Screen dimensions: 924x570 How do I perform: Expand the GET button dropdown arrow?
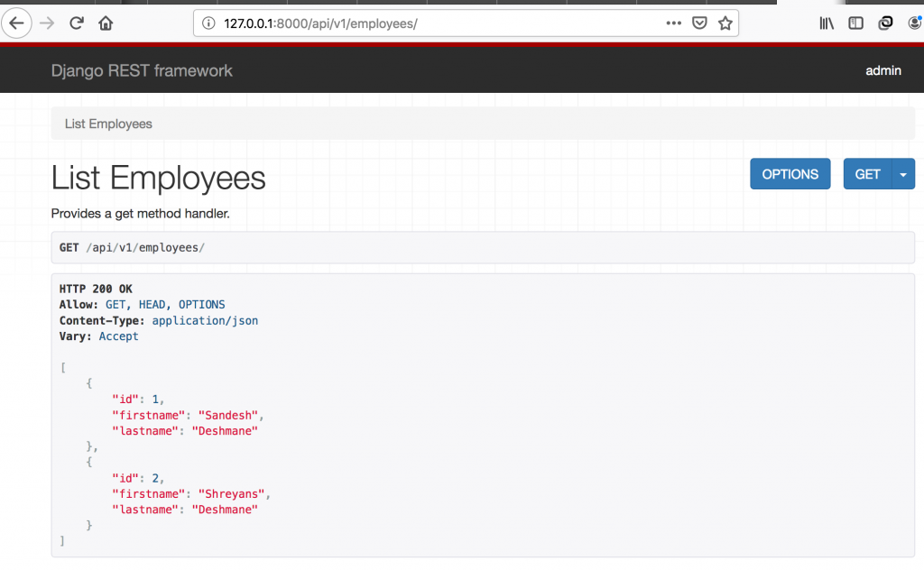coord(903,173)
